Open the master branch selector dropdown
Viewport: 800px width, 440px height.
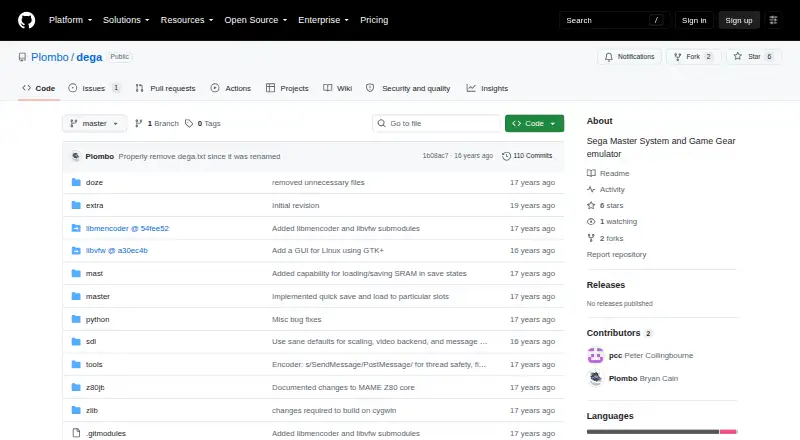click(x=94, y=124)
